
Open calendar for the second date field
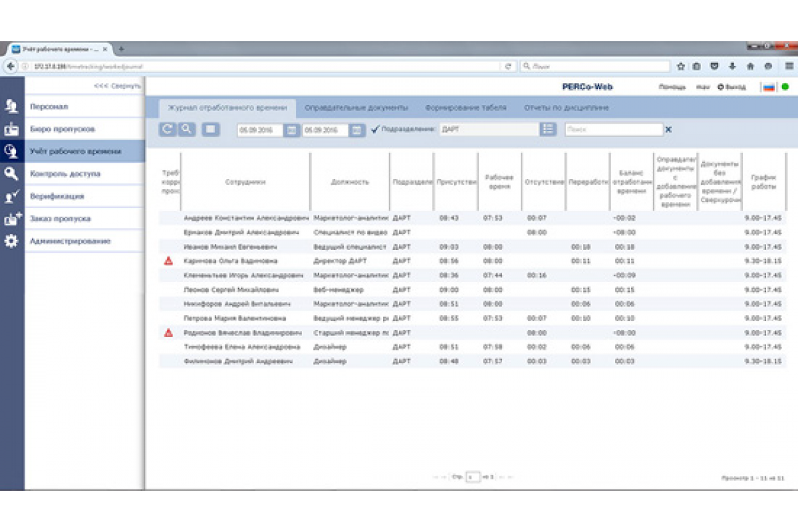click(357, 130)
